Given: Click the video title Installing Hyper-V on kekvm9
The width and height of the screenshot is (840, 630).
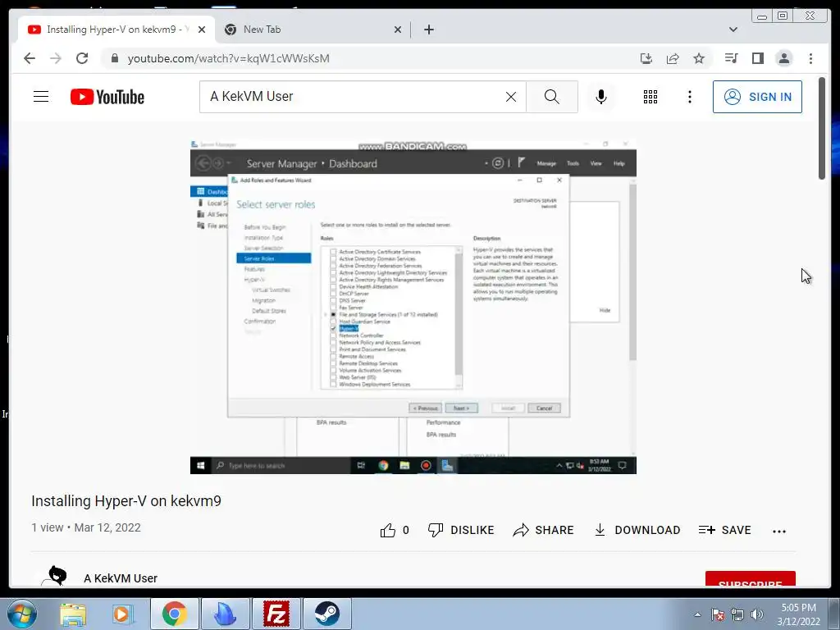Looking at the screenshot, I should click(126, 501).
